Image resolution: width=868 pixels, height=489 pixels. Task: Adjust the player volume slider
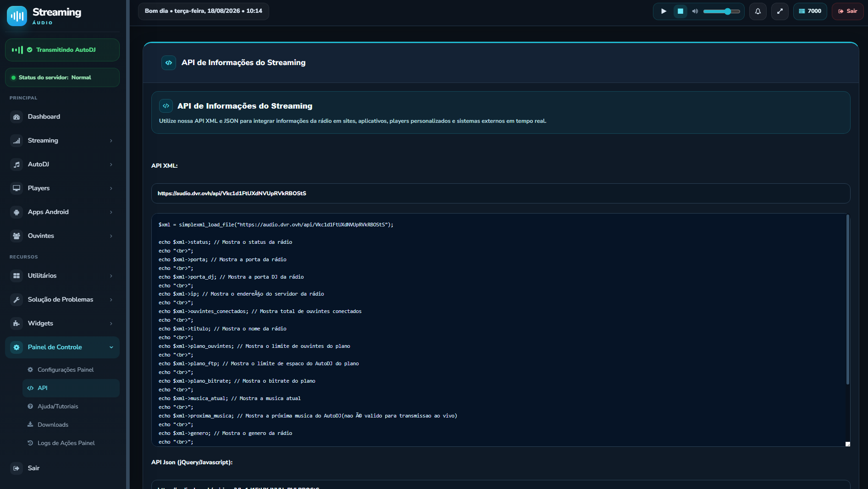click(722, 11)
